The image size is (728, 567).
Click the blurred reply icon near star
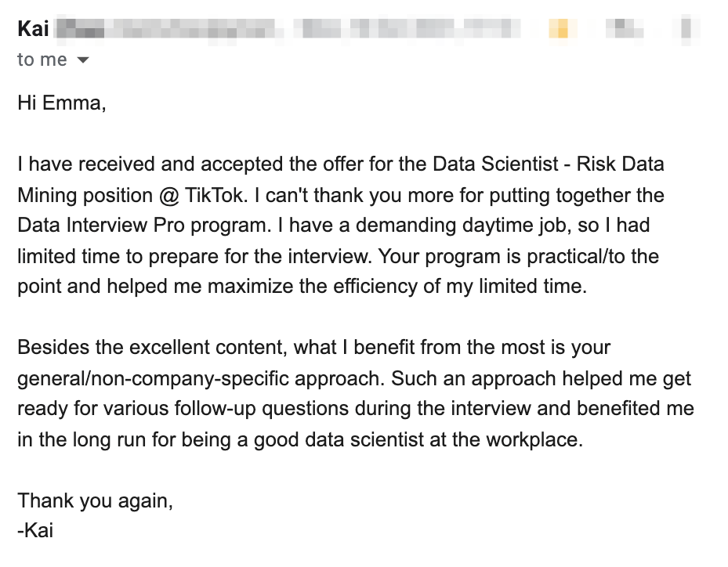click(x=625, y=28)
